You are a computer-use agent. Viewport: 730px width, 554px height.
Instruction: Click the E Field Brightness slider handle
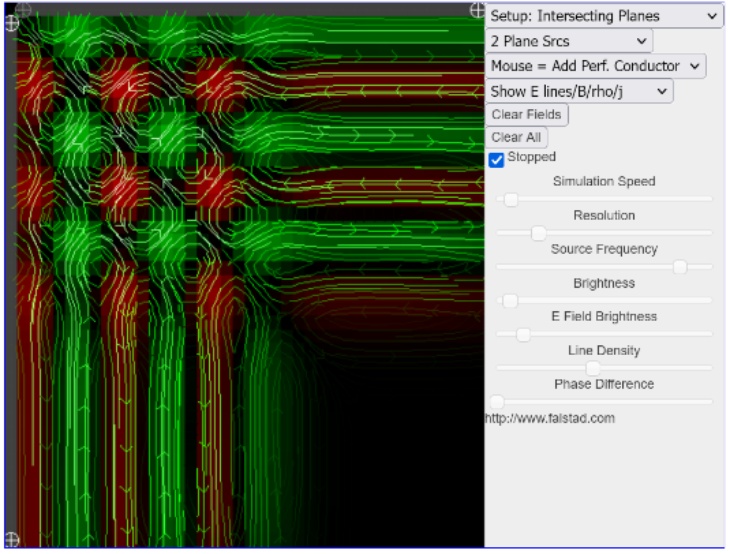tap(522, 334)
